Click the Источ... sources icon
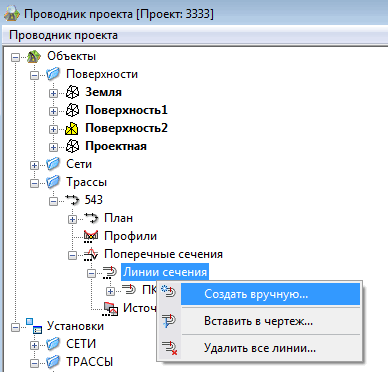The image size is (388, 372). (111, 309)
